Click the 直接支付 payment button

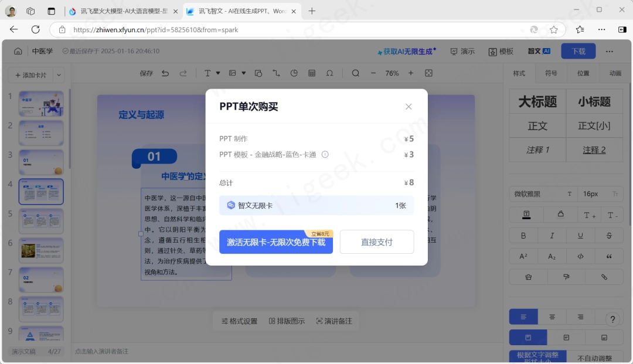[377, 241]
